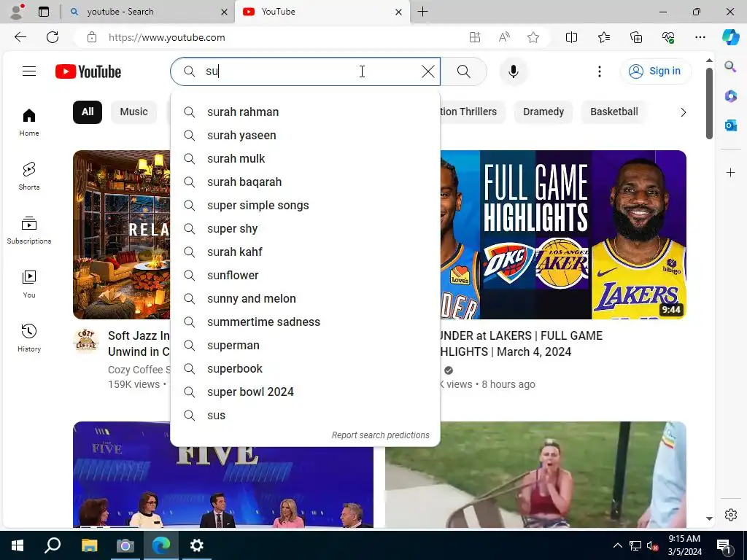Open the You section in sidebar
Image resolution: width=747 pixels, height=560 pixels.
[x=29, y=284]
